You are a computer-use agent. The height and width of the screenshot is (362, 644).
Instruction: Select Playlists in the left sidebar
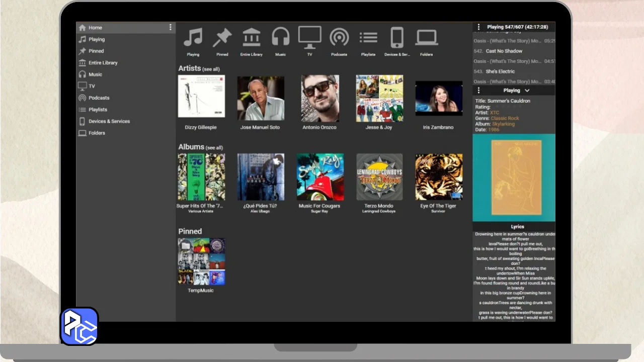(x=98, y=110)
